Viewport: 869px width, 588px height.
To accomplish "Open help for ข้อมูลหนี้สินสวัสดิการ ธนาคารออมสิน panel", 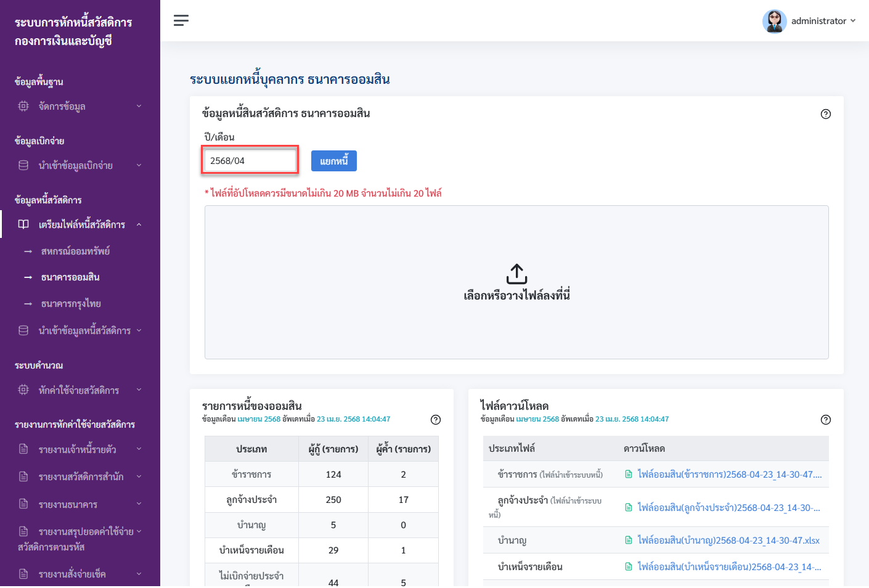I will tap(826, 114).
